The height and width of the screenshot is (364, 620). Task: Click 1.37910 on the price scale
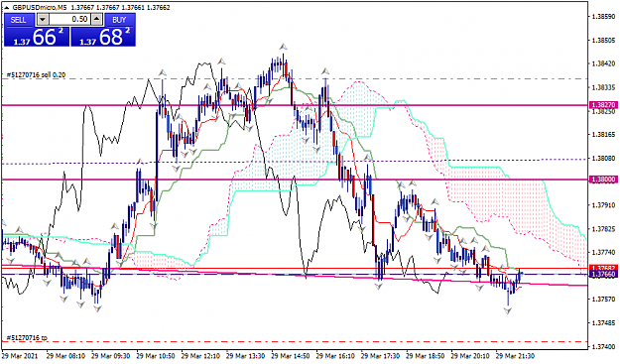[604, 205]
